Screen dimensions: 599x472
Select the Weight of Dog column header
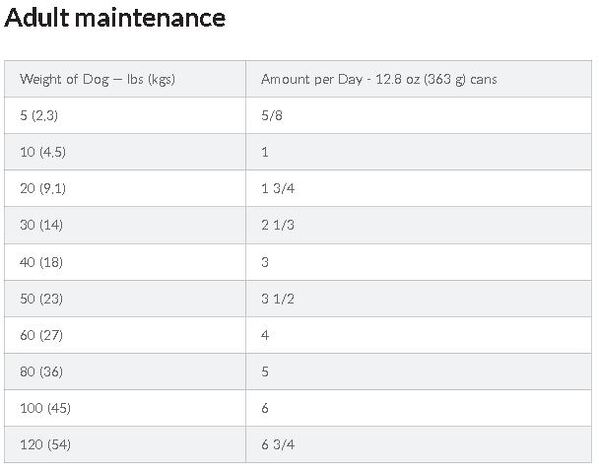(x=125, y=79)
